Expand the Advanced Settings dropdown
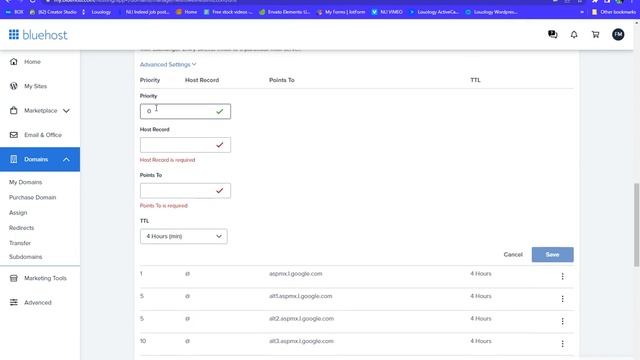 click(168, 64)
